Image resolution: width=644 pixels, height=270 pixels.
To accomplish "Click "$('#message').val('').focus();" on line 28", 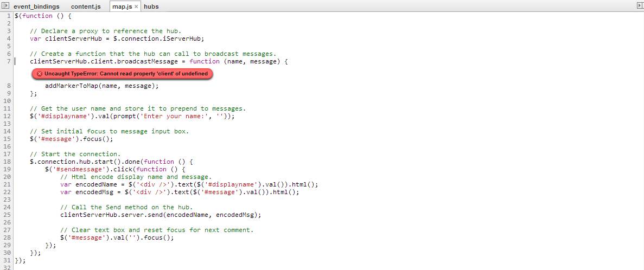I will click(117, 237).
